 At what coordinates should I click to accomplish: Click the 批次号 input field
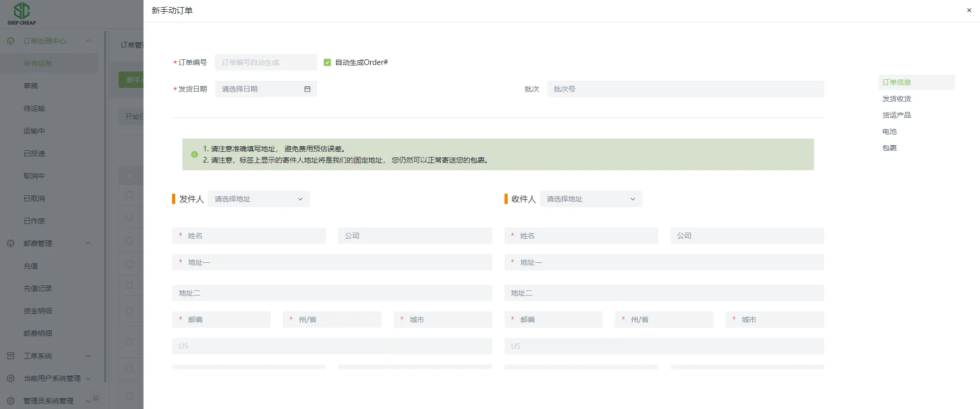point(685,89)
